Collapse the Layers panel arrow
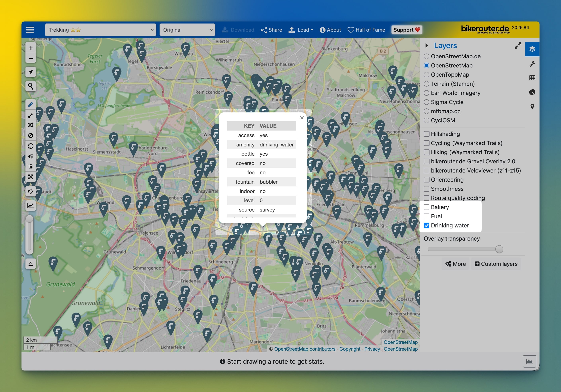The image size is (561, 392). pos(427,45)
